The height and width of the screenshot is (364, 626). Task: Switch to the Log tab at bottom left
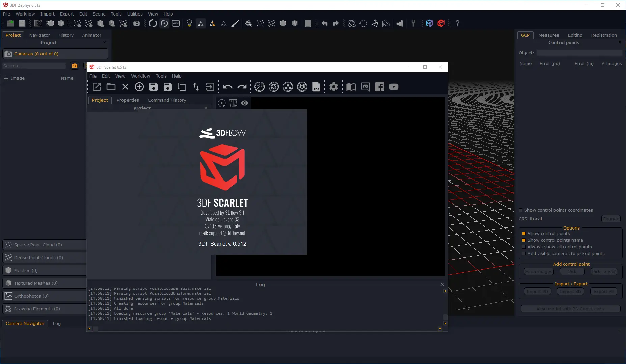click(x=57, y=323)
